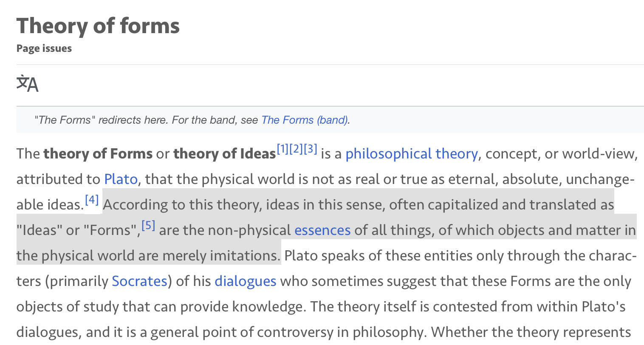Viewport: 644px width, 345px height.
Task: Follow the "The Forms (band)" link
Action: 305,120
